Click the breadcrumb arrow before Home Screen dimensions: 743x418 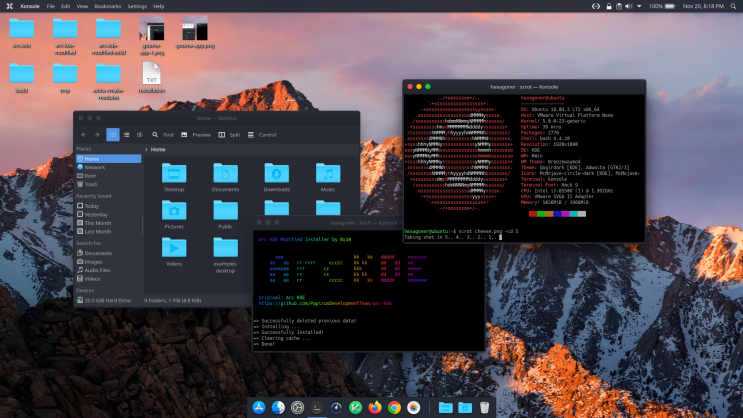click(146, 150)
